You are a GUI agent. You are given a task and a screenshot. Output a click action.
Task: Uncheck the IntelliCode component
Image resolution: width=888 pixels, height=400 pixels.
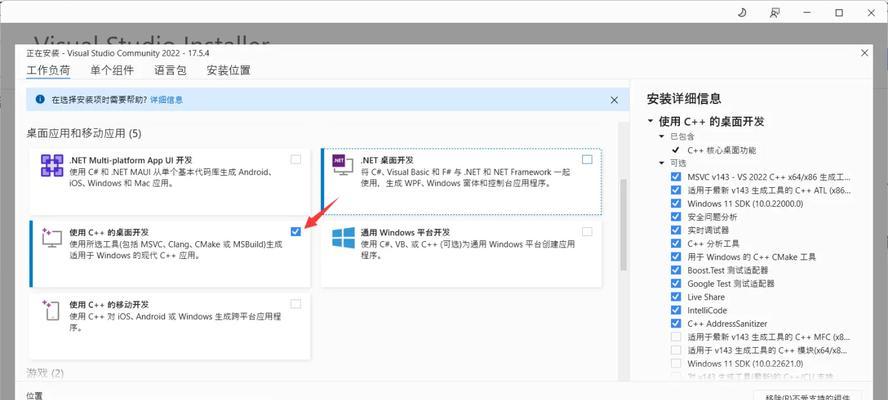coord(676,310)
